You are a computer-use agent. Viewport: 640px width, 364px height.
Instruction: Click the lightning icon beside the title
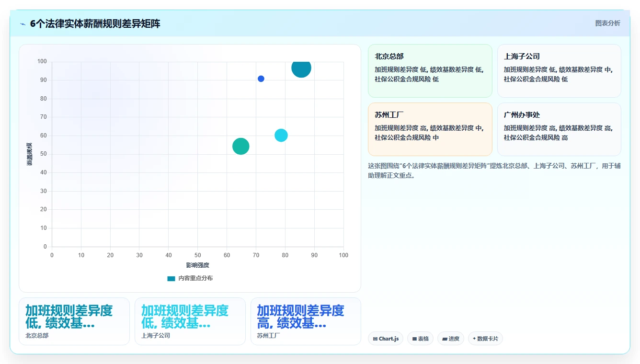pos(23,24)
